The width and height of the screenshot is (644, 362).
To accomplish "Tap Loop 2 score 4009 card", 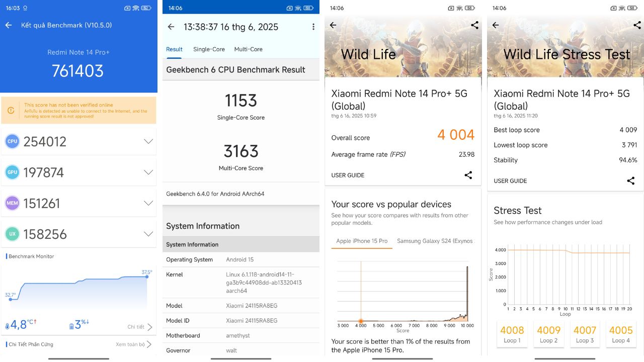I will point(548,334).
